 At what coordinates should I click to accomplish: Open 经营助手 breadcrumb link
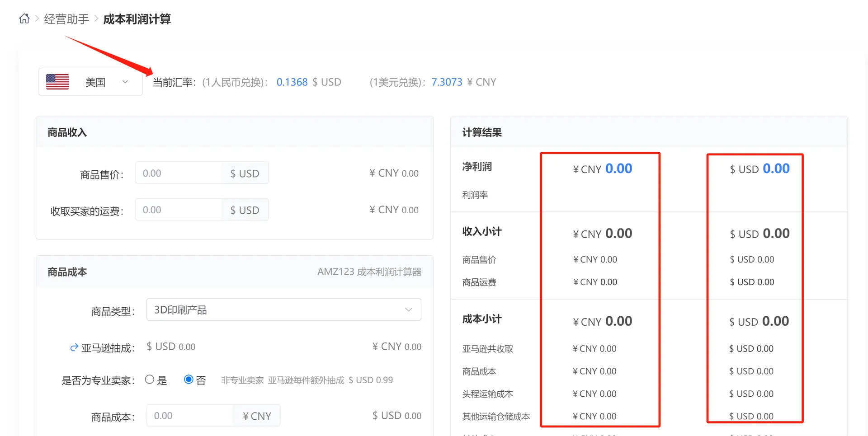pyautogui.click(x=66, y=19)
